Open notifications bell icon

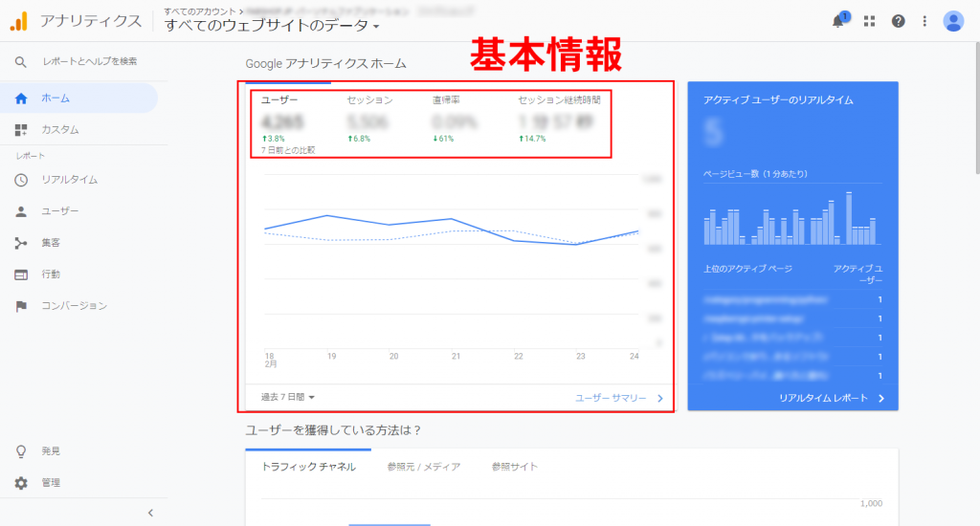pos(838,21)
